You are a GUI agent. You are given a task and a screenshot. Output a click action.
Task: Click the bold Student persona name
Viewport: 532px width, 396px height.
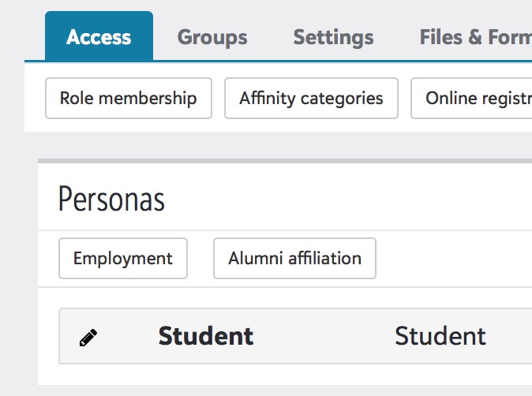click(205, 336)
